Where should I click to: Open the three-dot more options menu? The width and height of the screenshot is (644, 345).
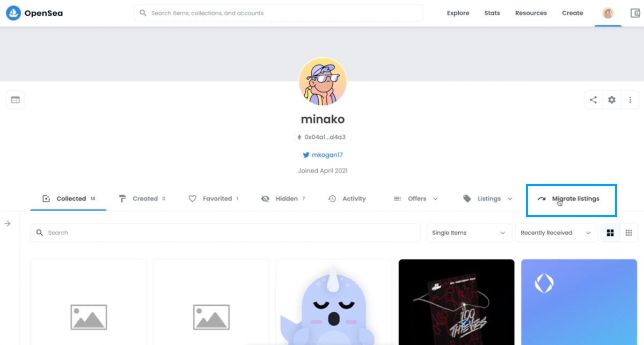tap(630, 100)
